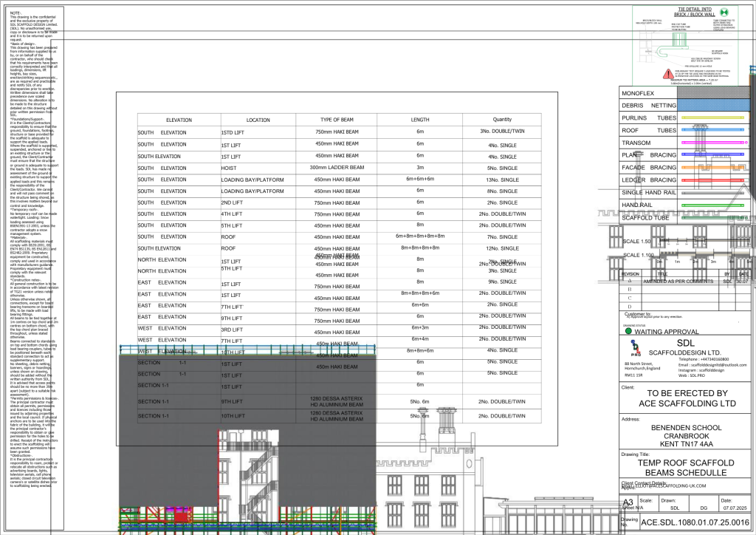The height and width of the screenshot is (535, 756).
Task: Click the date 07.07.2025 in title block
Action: coord(735,508)
